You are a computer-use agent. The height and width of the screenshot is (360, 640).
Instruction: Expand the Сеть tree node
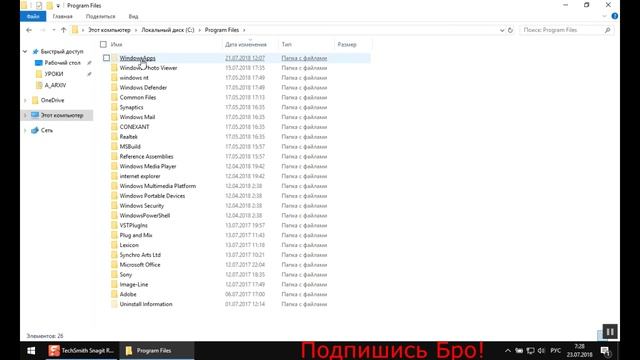pyautogui.click(x=25, y=130)
